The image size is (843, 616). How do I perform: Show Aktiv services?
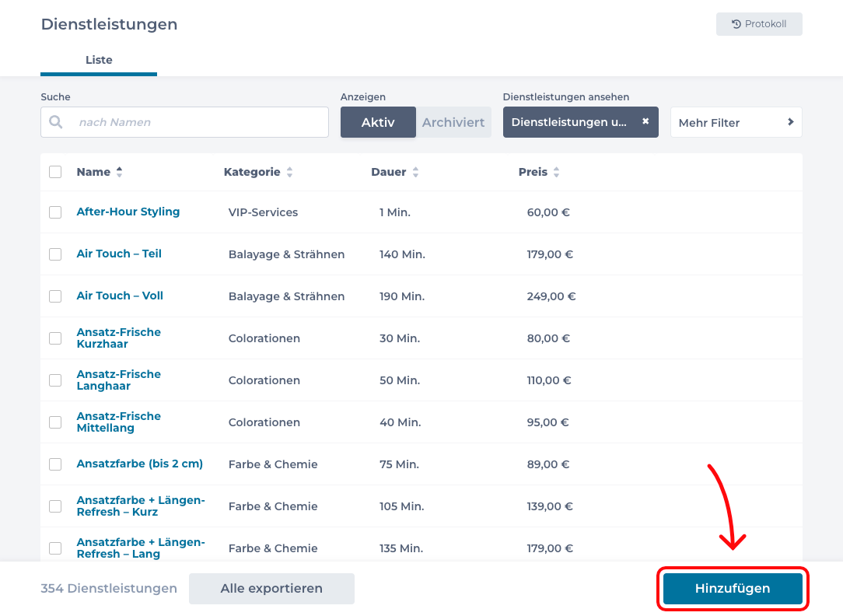point(378,122)
